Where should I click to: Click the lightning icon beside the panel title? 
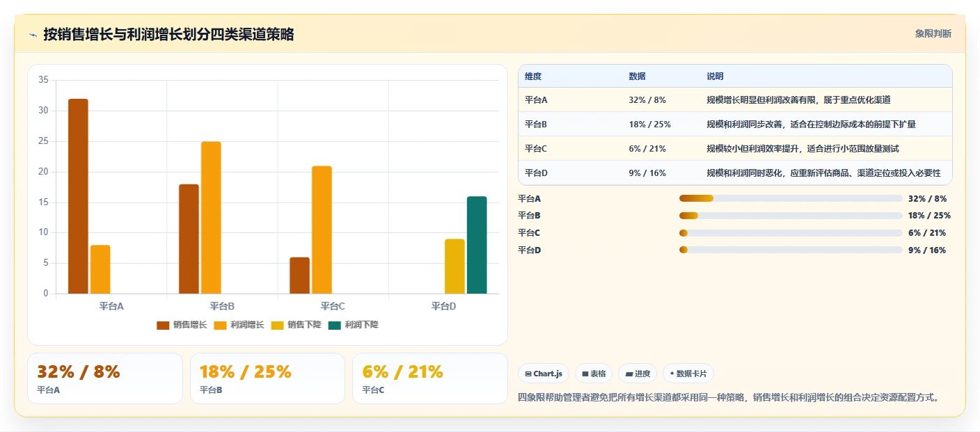coord(33,35)
